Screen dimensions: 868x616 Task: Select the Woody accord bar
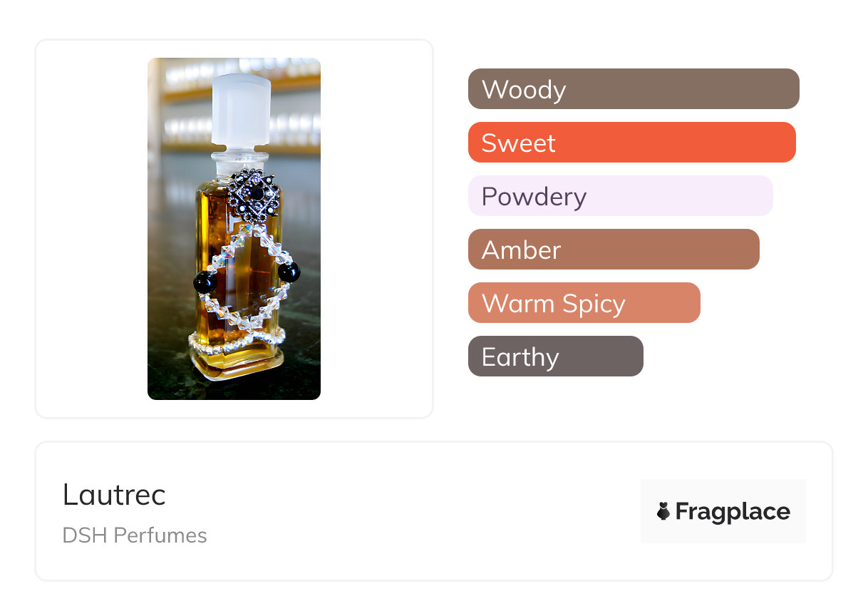[x=633, y=89]
